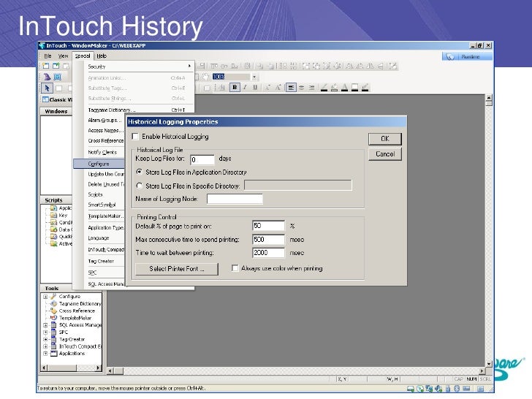532x399 pixels.
Task: Expand the InTouch Compact Edition tree node
Action: pyautogui.click(x=45, y=346)
